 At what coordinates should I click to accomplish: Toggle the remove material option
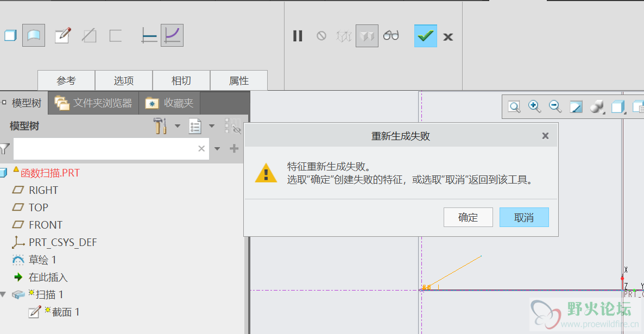(89, 36)
